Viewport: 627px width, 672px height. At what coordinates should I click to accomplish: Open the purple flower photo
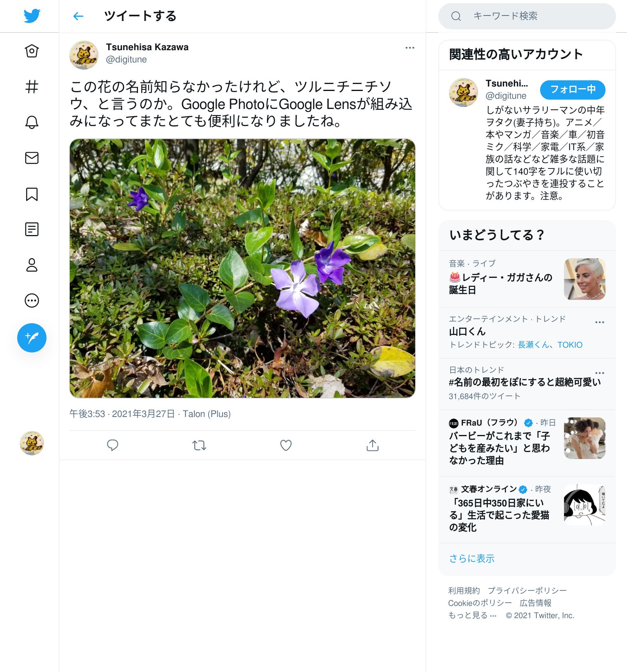pos(242,268)
